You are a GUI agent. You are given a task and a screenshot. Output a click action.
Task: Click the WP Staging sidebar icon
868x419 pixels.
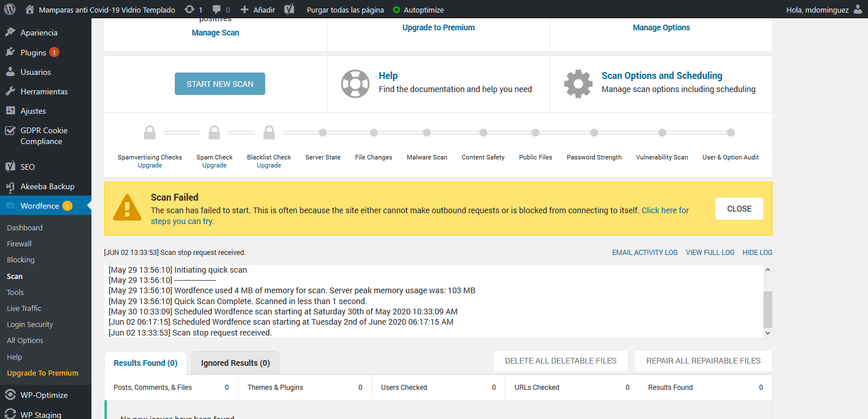[x=10, y=414]
